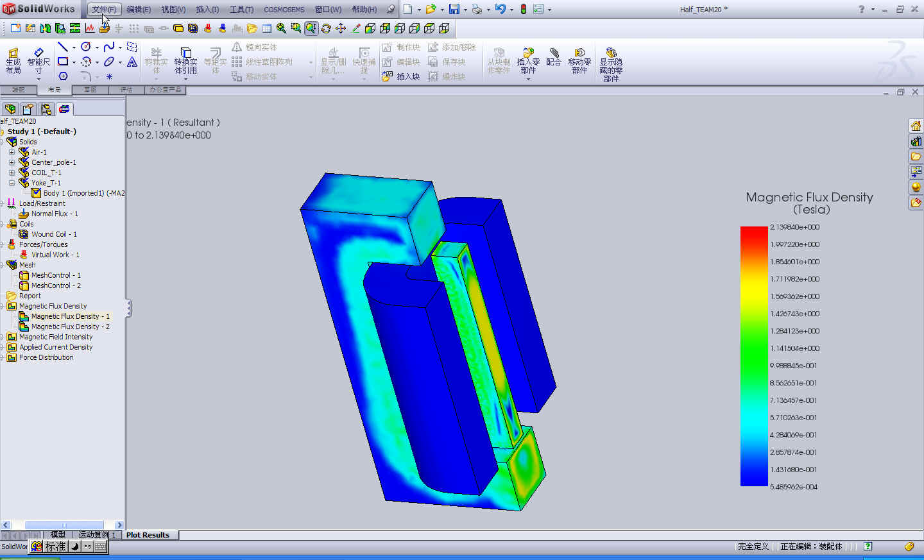Select the ellipse sketch tool
The image size is (924, 560).
[x=109, y=62]
